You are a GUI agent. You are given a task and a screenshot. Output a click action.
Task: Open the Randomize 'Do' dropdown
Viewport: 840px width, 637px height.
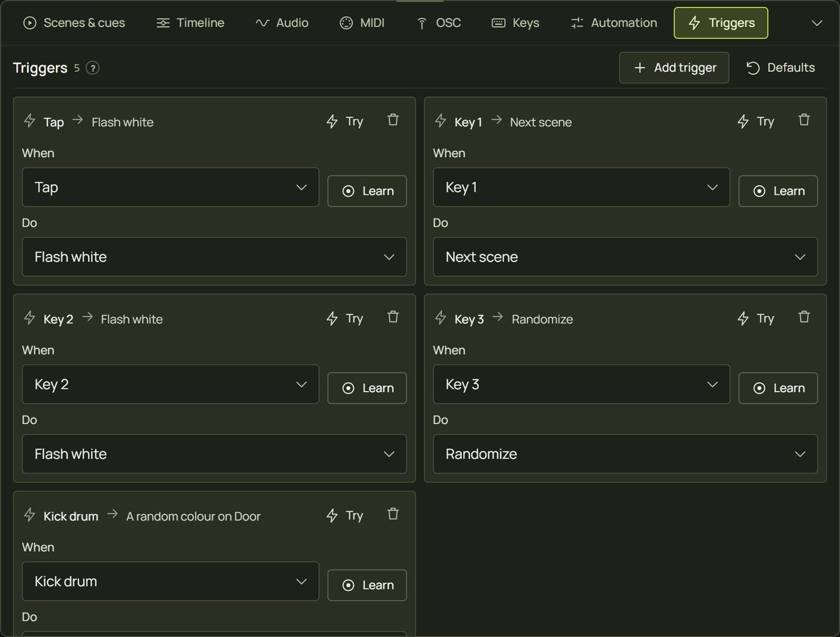pyautogui.click(x=625, y=454)
